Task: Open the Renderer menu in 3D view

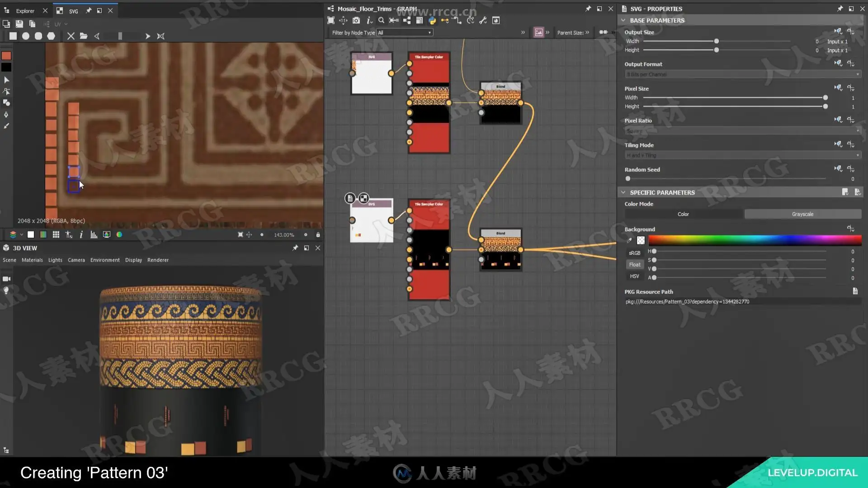Action: 158,260
